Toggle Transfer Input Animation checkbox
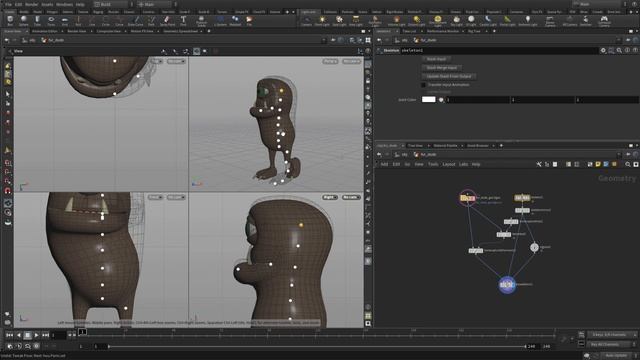640x360 pixels. click(423, 85)
